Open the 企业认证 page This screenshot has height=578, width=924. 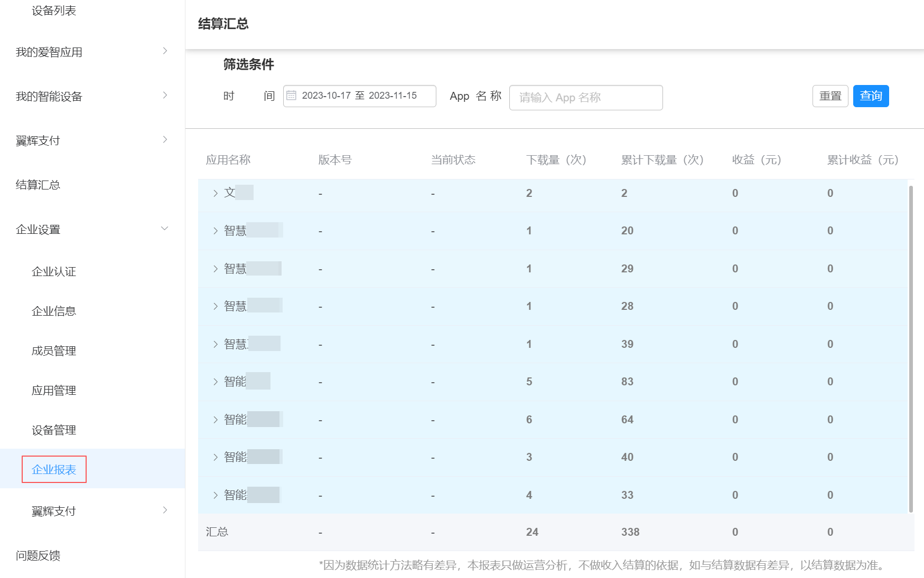point(53,271)
